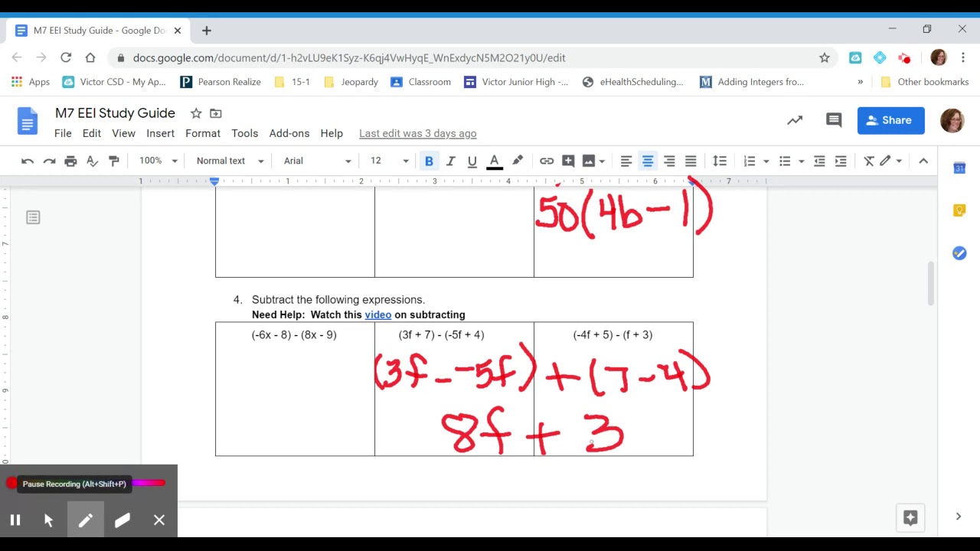Open the editing mode pencil dropdown
This screenshot has width=980, height=551.
(x=890, y=161)
